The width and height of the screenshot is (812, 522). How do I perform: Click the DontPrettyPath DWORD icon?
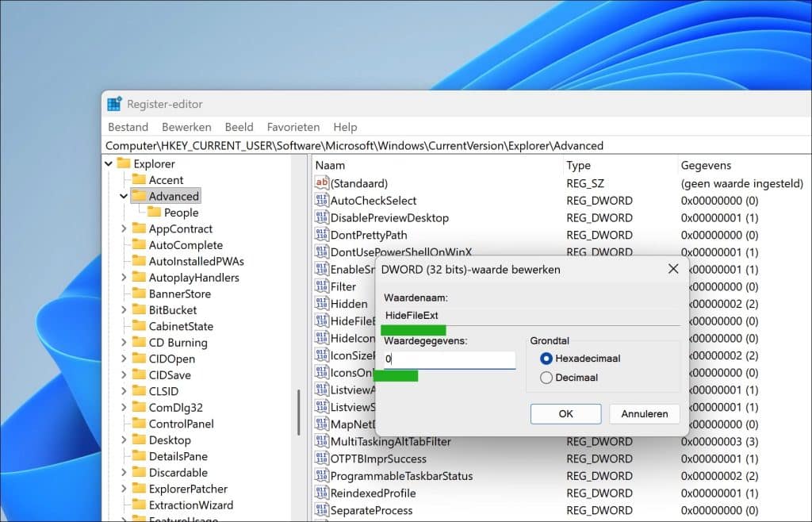coord(322,234)
